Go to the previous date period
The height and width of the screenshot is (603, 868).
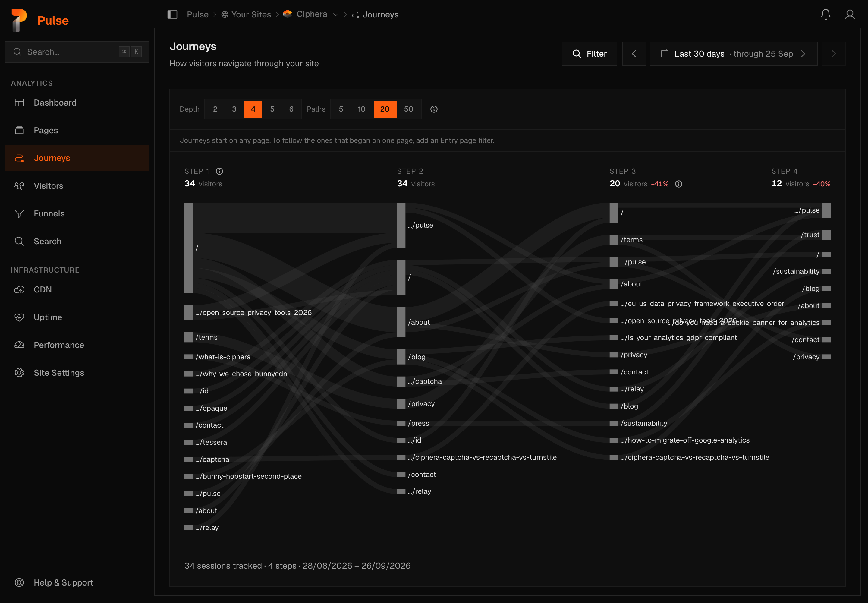(634, 54)
